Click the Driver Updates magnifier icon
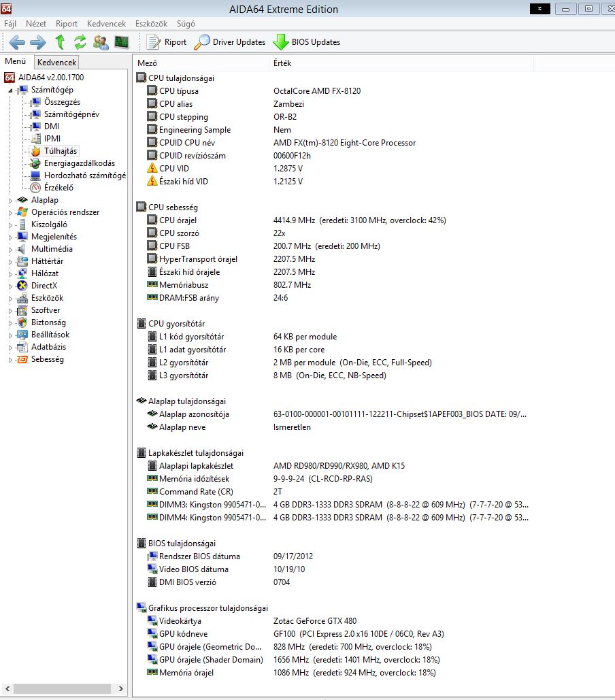Screen dimensions: 615x700 point(202,42)
